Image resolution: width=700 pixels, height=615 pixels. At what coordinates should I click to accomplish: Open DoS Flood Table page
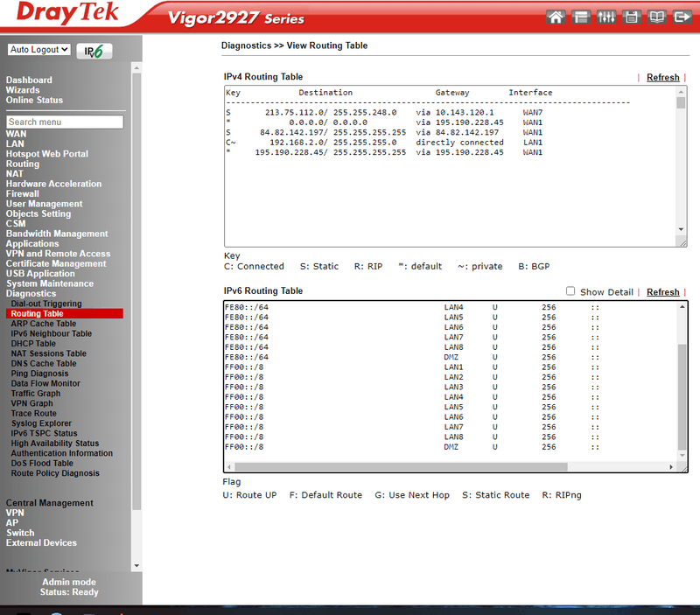[x=42, y=464]
